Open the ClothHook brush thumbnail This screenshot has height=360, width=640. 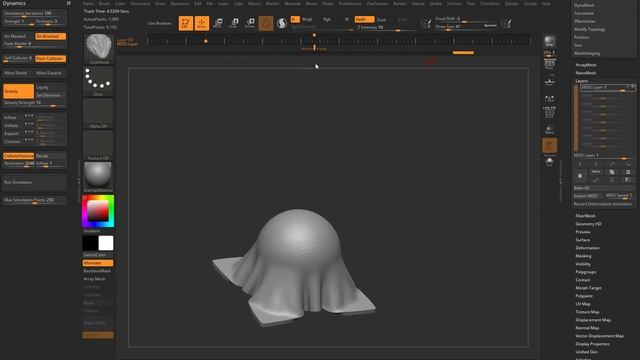pyautogui.click(x=98, y=49)
